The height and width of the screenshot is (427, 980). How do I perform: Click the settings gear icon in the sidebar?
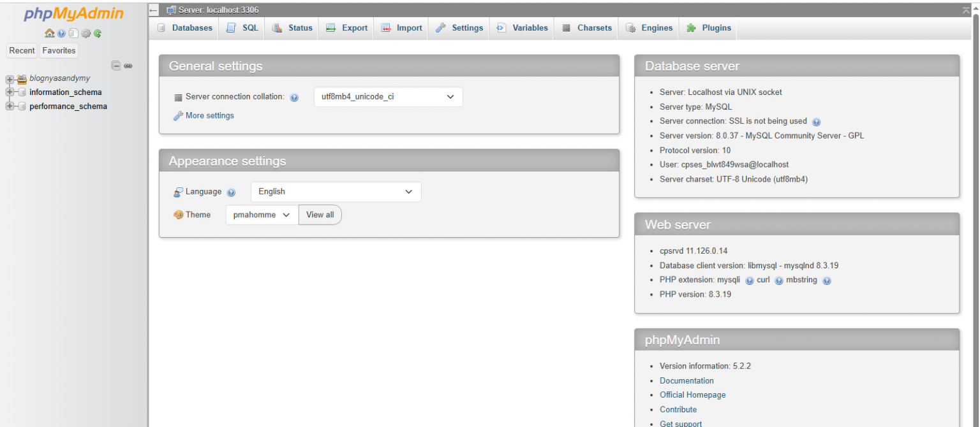point(85,33)
